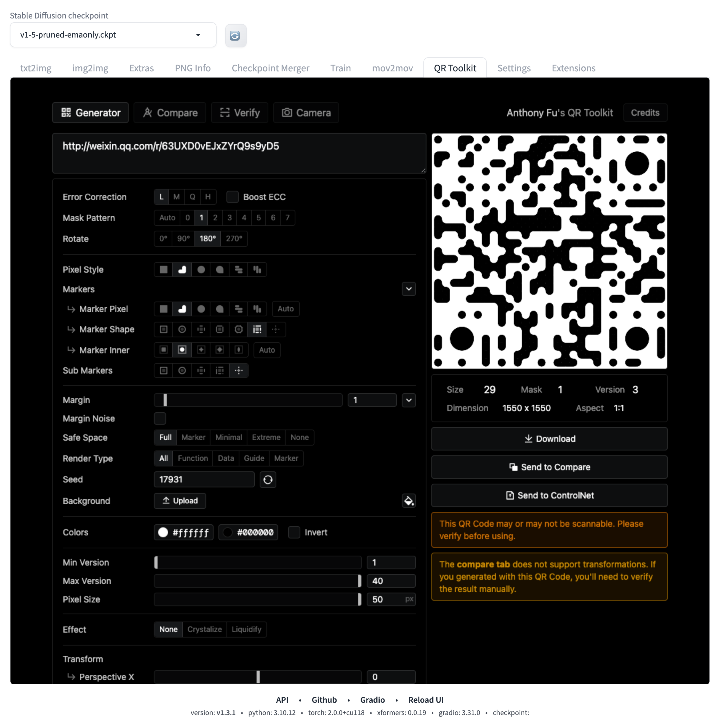Switch to Verify mode
This screenshot has height=728, width=720.
[x=240, y=112]
